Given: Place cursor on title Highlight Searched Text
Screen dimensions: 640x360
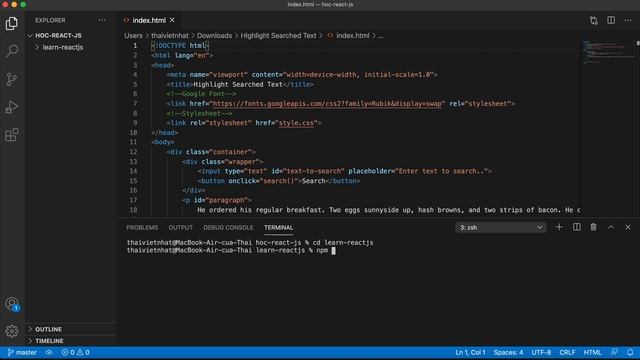Looking at the screenshot, I should tap(238, 84).
